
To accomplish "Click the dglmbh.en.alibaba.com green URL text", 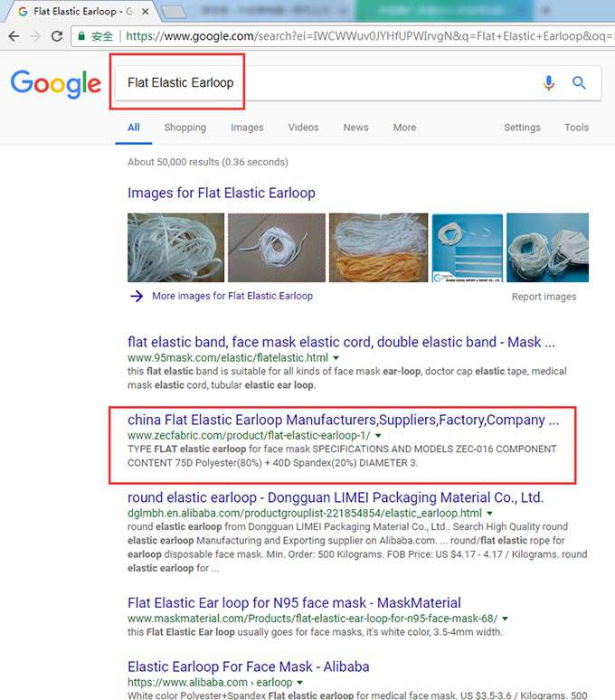I will (305, 514).
